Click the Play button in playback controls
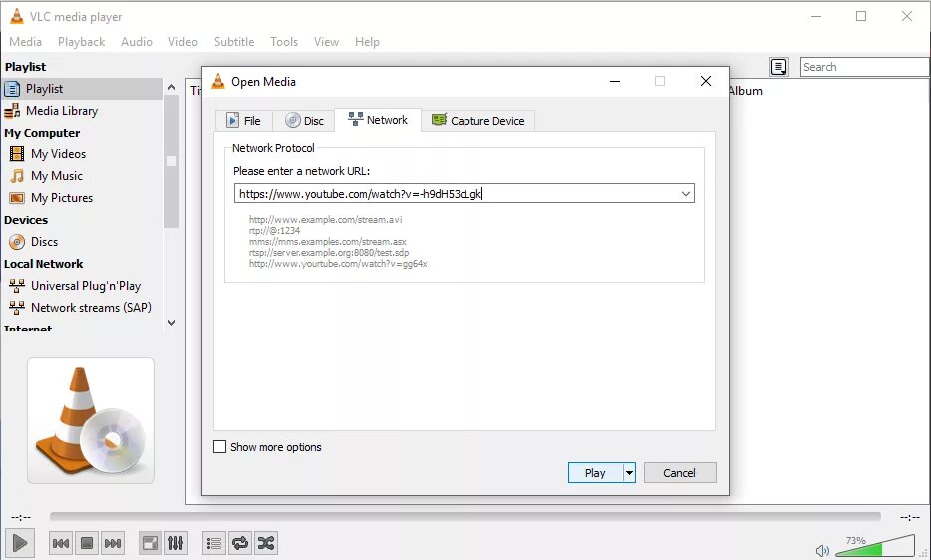 (x=20, y=543)
